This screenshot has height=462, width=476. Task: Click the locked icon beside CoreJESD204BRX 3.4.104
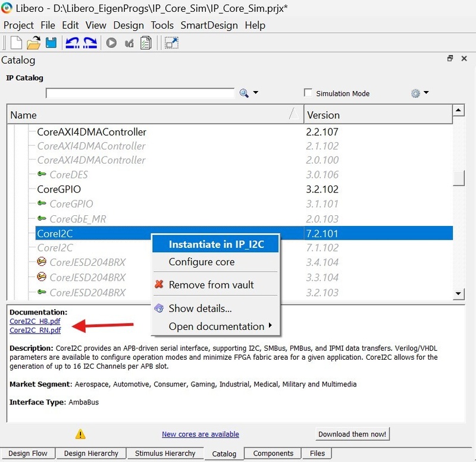point(42,262)
